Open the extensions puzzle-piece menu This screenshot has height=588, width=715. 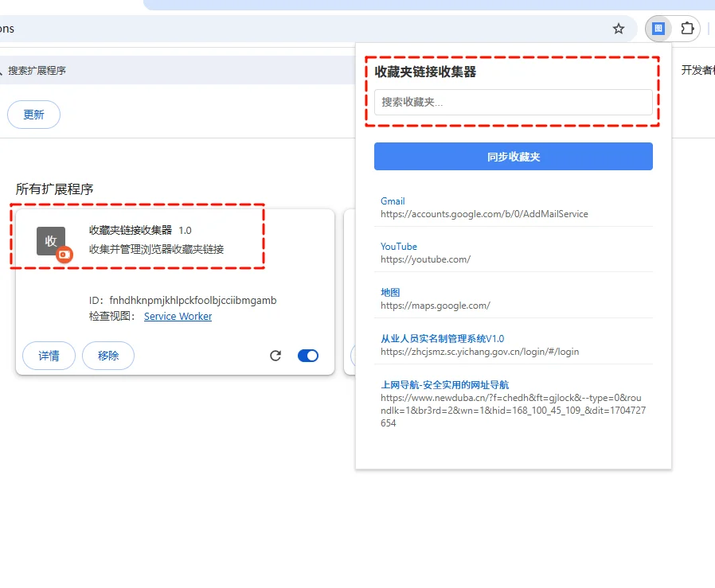tap(687, 29)
